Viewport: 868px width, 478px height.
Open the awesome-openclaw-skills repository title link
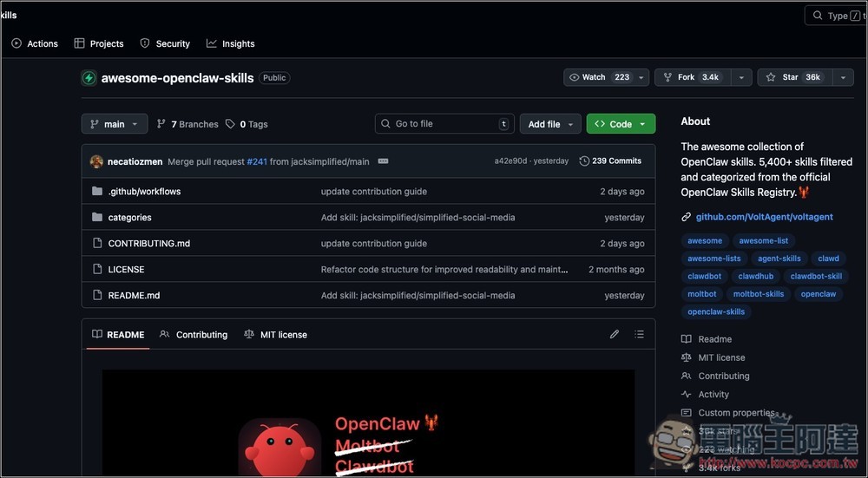177,78
